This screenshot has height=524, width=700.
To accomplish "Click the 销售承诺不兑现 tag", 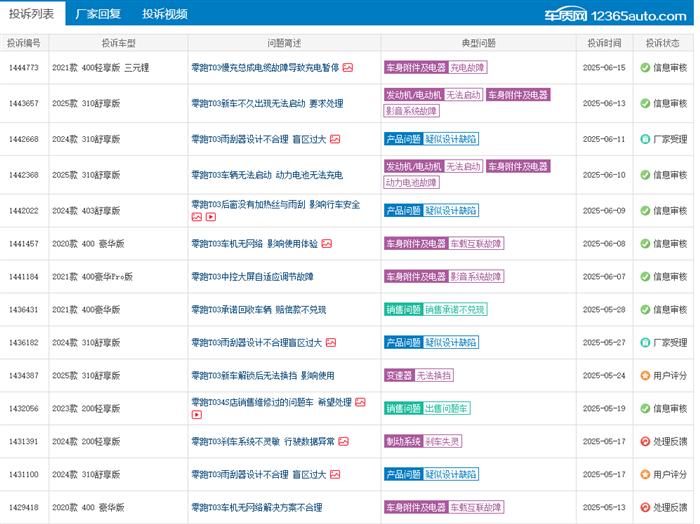I will coord(455,309).
